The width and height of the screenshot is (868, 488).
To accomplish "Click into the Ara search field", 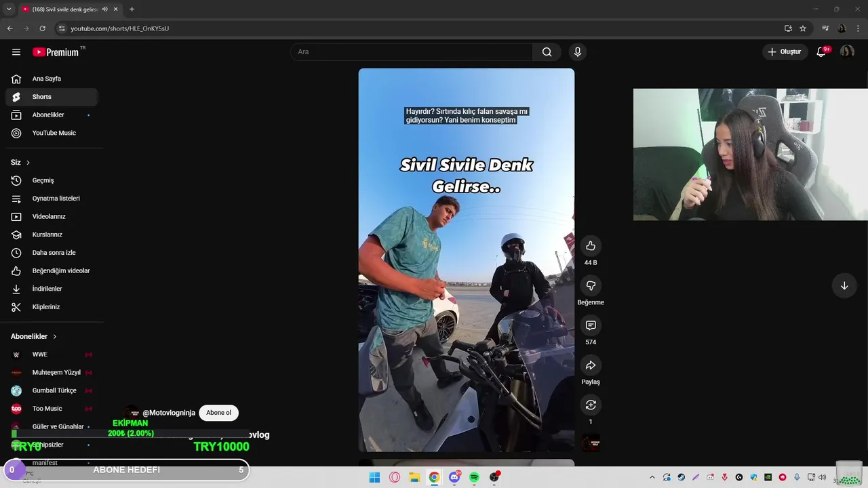I will [412, 52].
